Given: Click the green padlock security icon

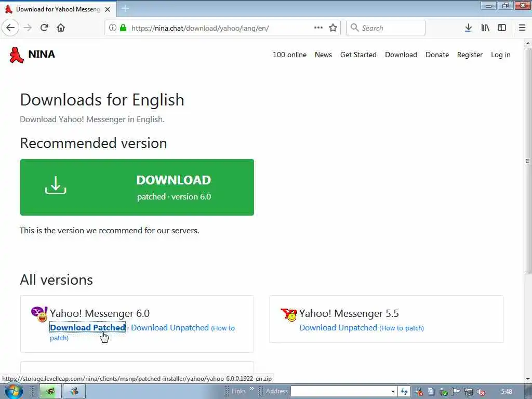Looking at the screenshot, I should pyautogui.click(x=123, y=28).
